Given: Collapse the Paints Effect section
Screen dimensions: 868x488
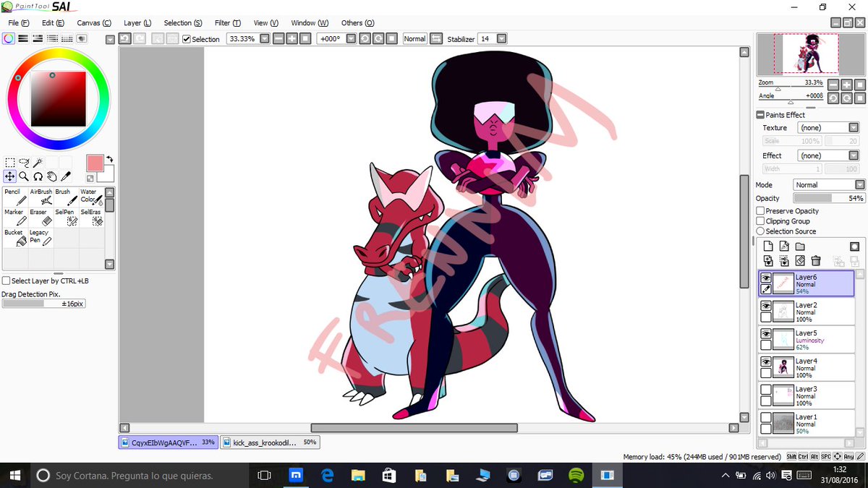Looking at the screenshot, I should pyautogui.click(x=760, y=115).
